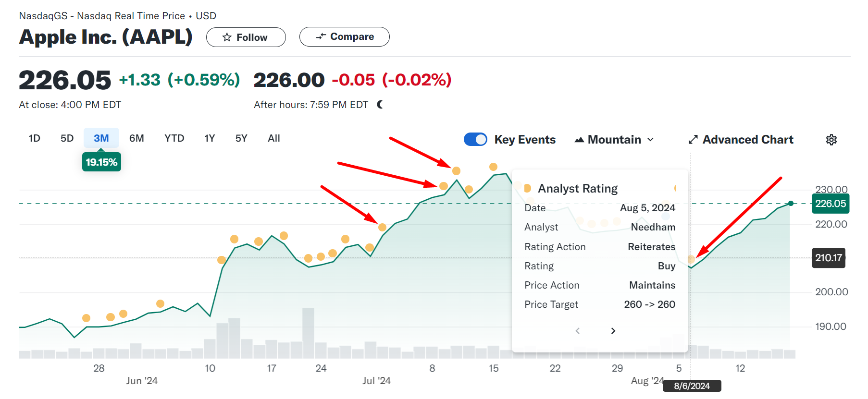The height and width of the screenshot is (399, 868).
Task: Open chart settings gear icon
Action: (831, 140)
